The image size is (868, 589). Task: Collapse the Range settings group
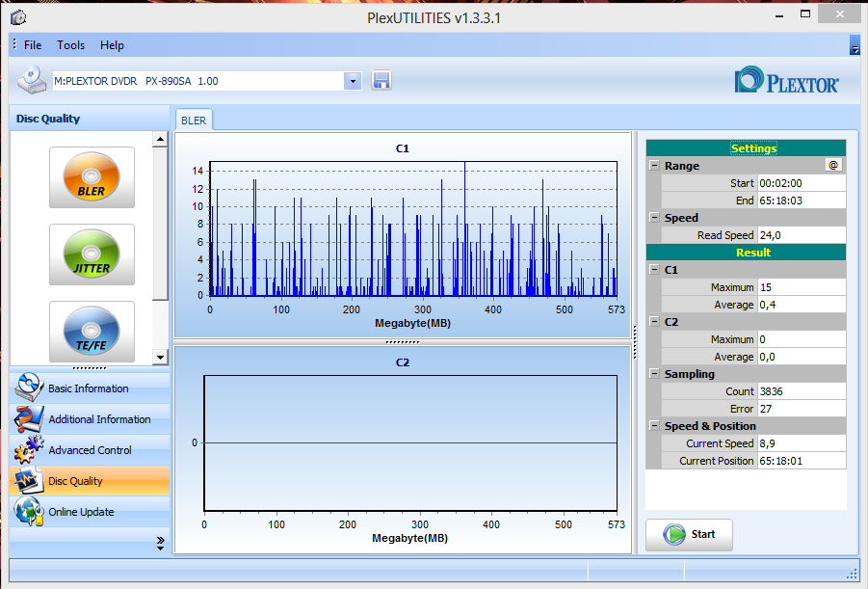[x=654, y=165]
